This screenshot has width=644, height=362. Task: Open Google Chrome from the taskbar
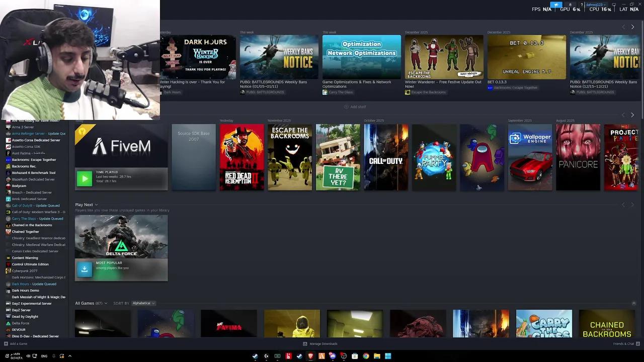[366, 356]
